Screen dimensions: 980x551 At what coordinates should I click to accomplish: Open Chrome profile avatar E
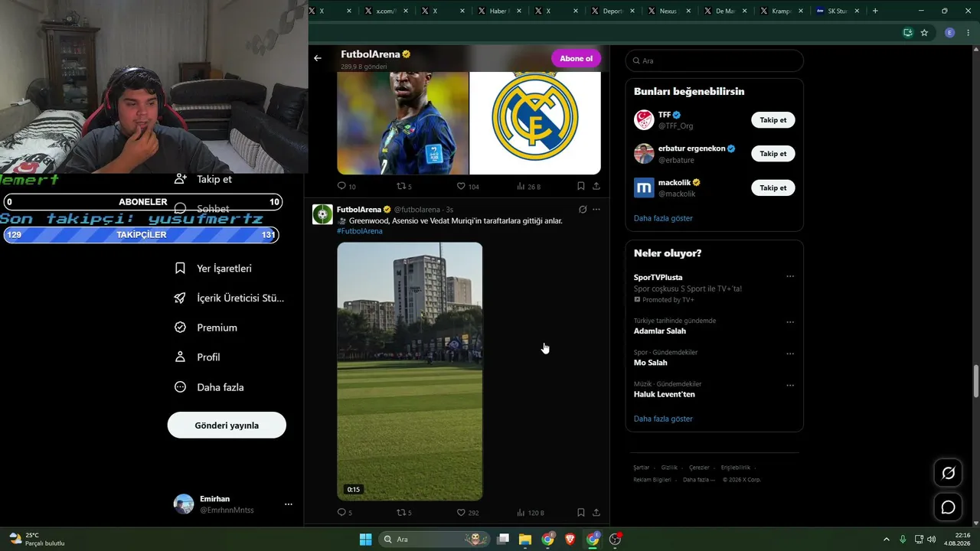(x=950, y=33)
